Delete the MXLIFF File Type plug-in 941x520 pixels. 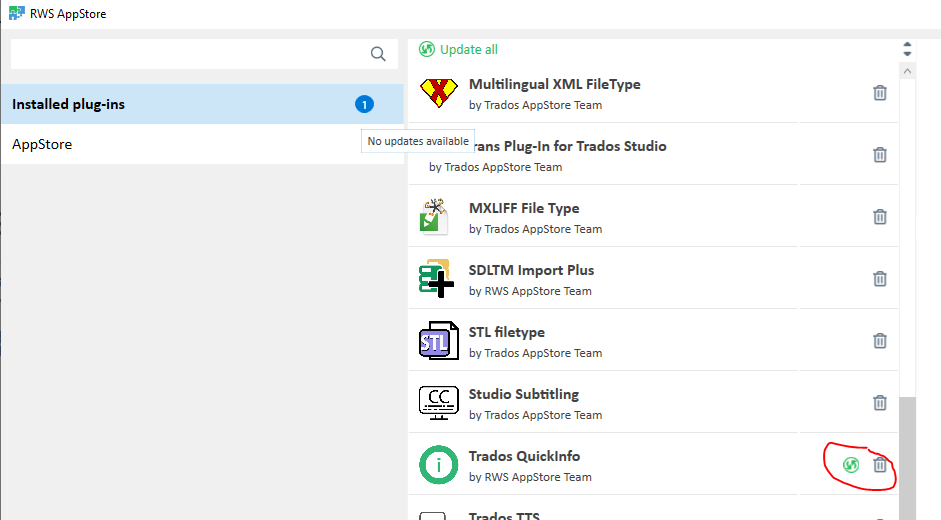point(880,217)
